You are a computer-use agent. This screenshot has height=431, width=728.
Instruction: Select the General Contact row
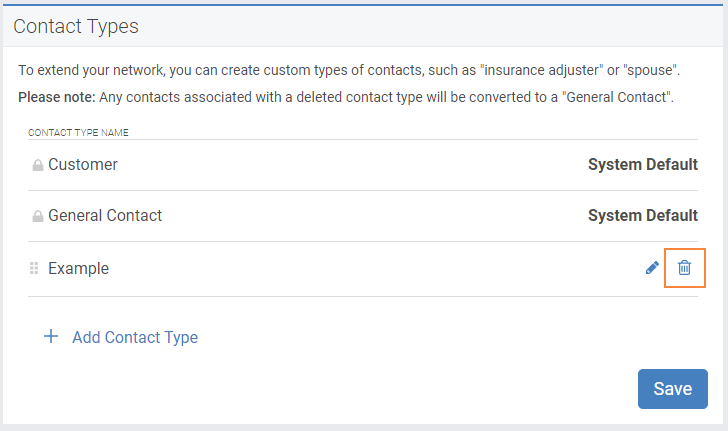[x=363, y=216]
